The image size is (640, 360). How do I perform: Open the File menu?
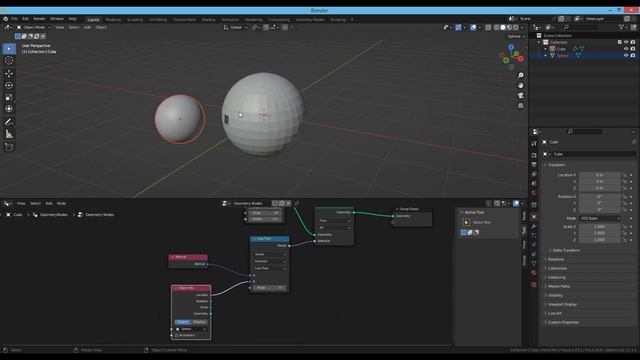pyautogui.click(x=14, y=19)
